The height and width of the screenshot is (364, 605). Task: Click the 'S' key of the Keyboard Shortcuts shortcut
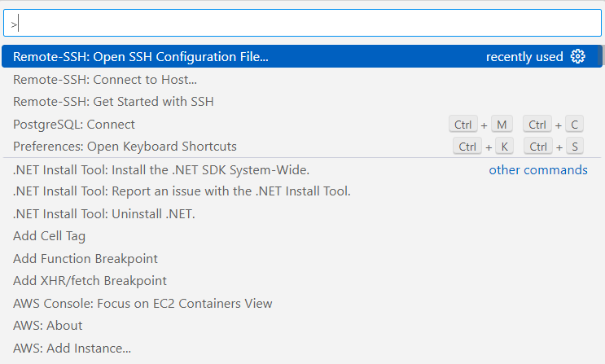[x=575, y=147]
